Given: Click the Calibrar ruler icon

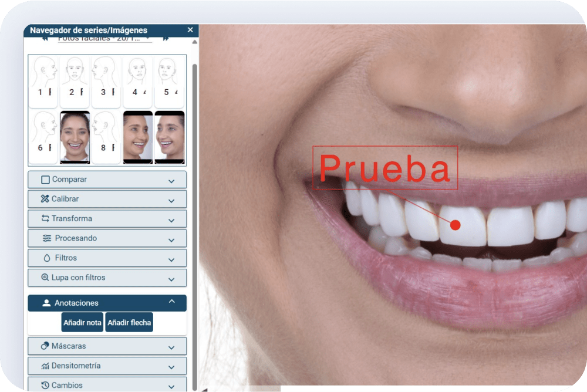Looking at the screenshot, I should click(x=45, y=199).
